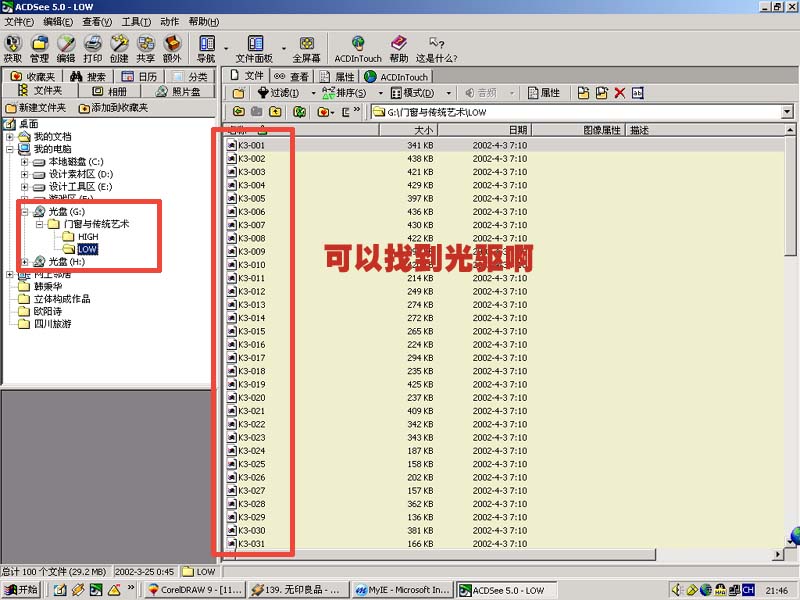Click the favorites heart-folder icon in navigation bar

322,112
